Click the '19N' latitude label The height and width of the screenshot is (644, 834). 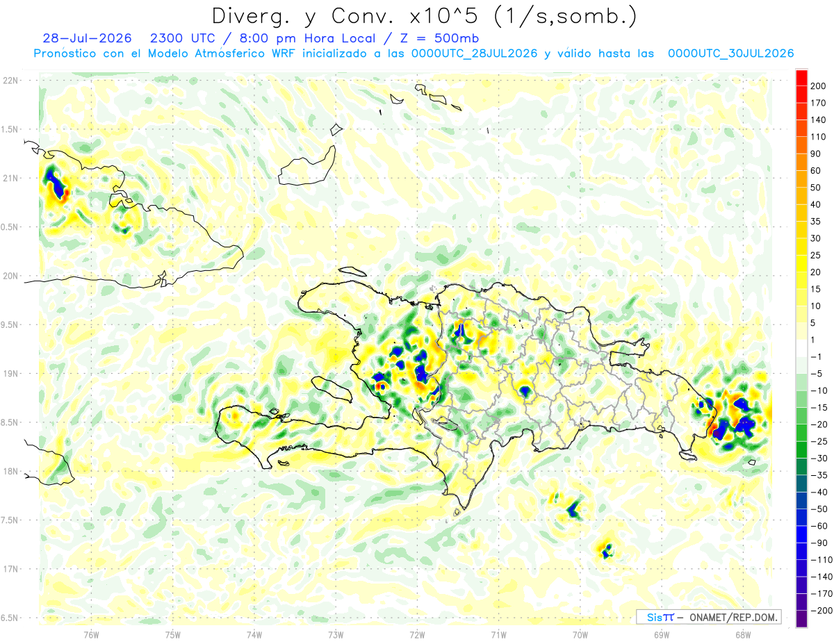point(10,374)
